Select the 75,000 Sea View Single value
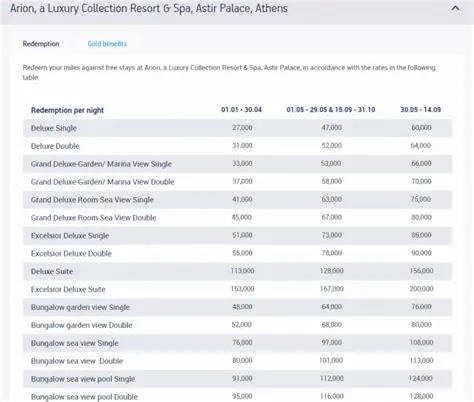474x402 pixels. coord(421,199)
